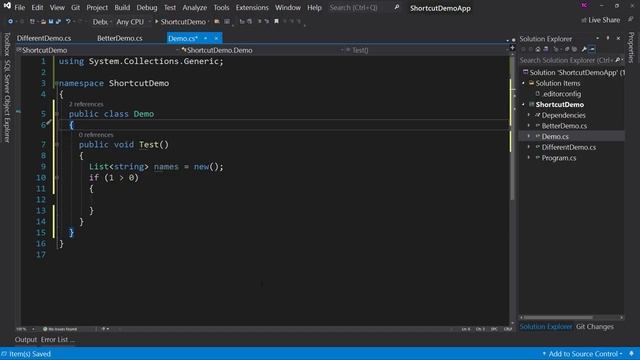Collapse the Solution Items folder
This screenshot has width=640, height=360.
pyautogui.click(x=524, y=83)
